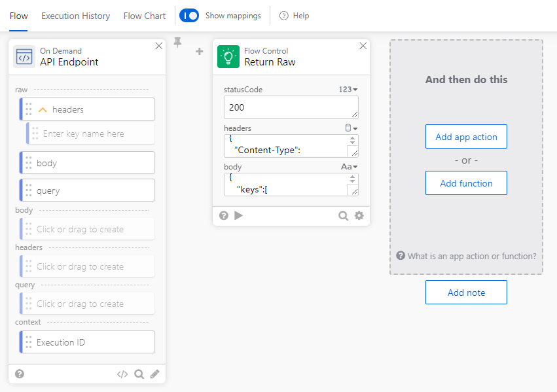Select the Execution ID context field
The width and height of the screenshot is (557, 392).
click(88, 342)
